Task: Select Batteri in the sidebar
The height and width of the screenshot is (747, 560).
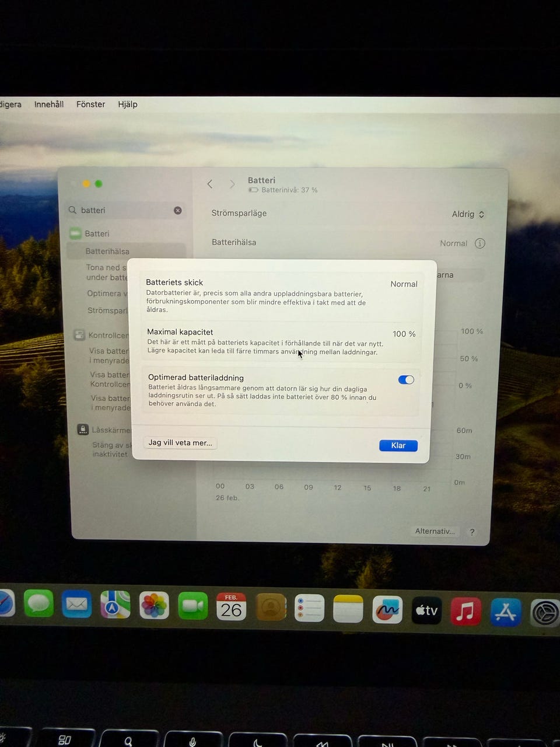Action: [x=97, y=233]
